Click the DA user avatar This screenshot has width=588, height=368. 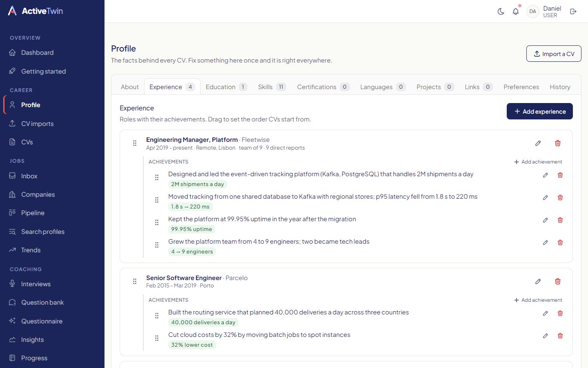(x=532, y=11)
